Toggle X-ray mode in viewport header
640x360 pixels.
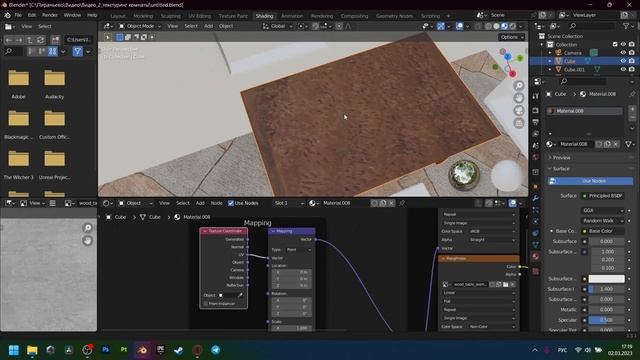[478, 26]
